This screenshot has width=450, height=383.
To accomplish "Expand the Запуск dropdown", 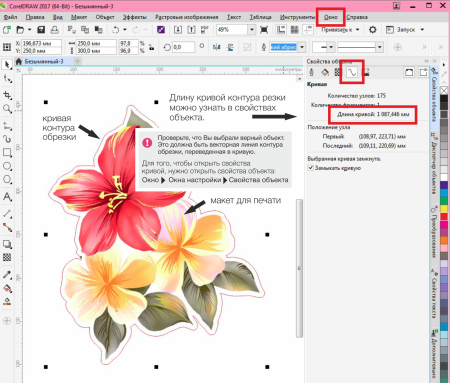I will coord(422,30).
